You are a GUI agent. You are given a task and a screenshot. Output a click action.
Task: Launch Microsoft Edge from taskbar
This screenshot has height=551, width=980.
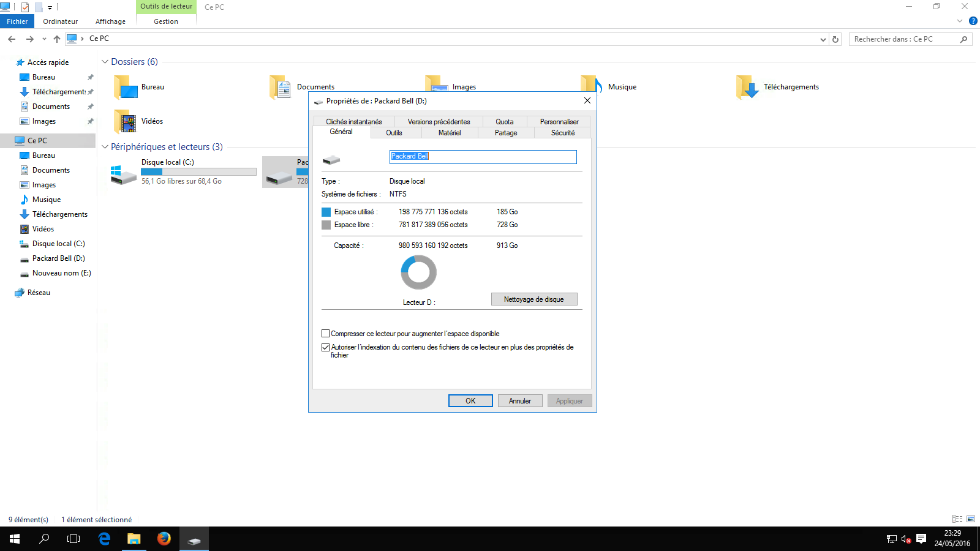[104, 539]
